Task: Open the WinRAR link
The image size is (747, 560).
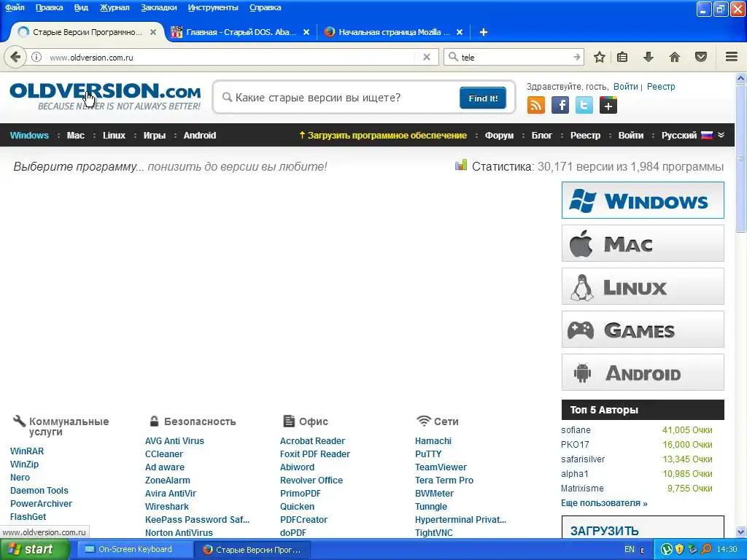Action: pos(27,451)
